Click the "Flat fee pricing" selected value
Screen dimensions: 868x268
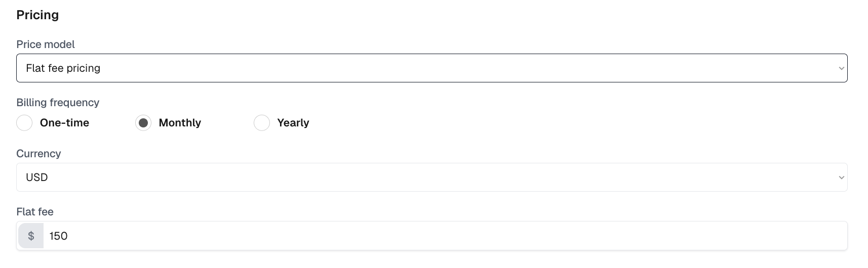63,68
